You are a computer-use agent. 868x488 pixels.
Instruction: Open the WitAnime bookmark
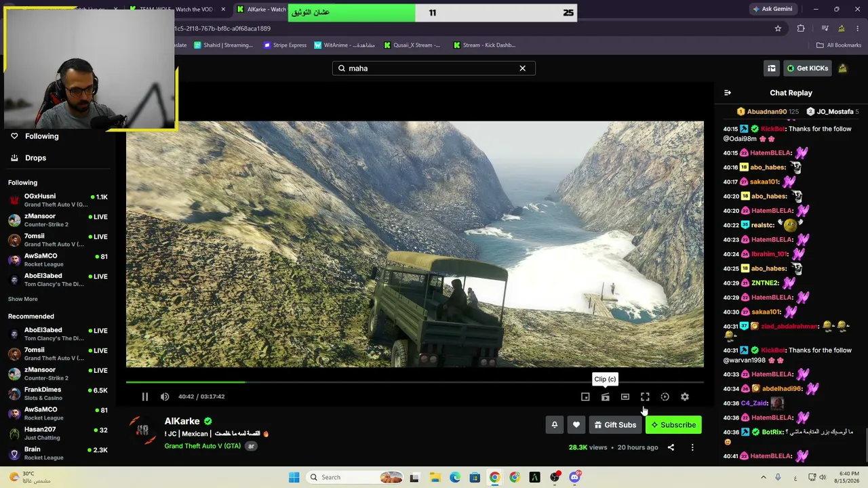344,45
